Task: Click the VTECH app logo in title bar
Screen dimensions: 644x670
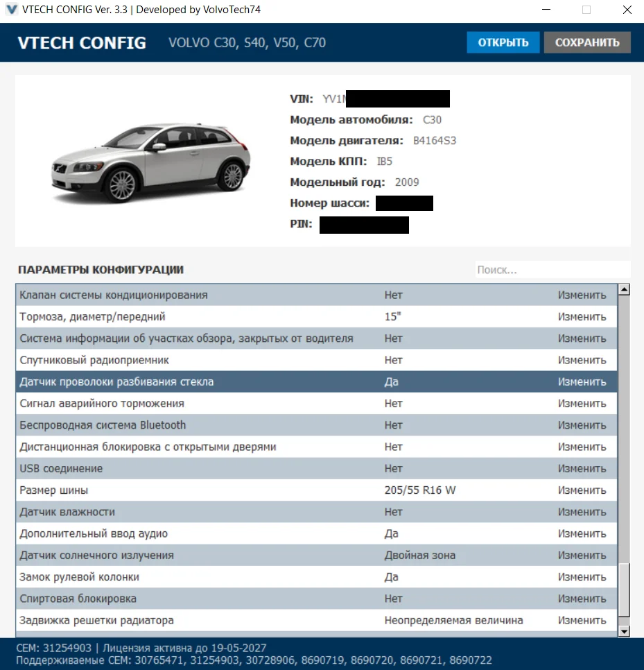Action: tap(12, 10)
